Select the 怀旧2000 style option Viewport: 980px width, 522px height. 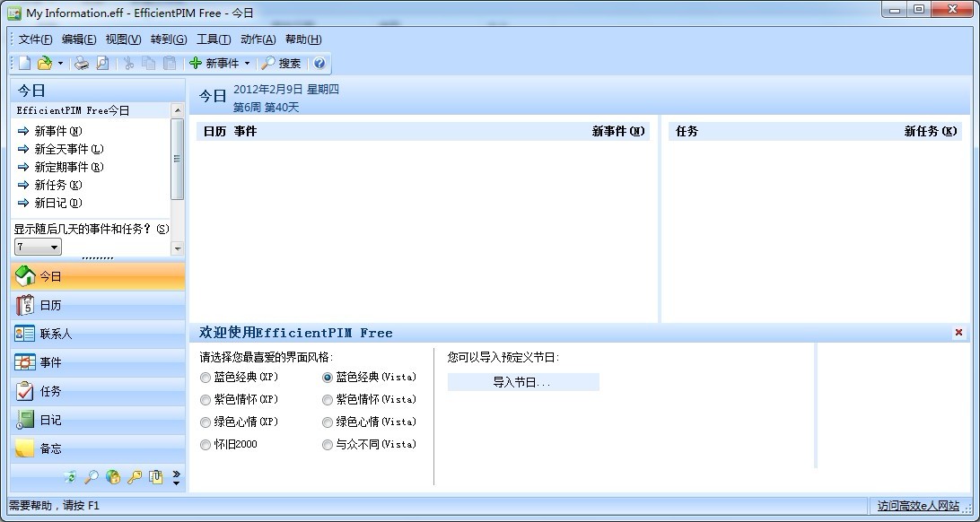[x=206, y=445]
